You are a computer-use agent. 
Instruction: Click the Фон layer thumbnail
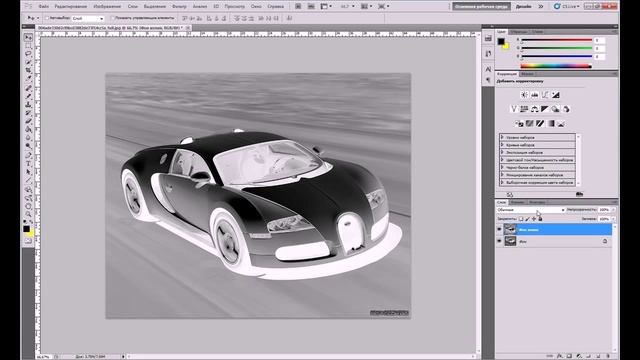[510, 241]
